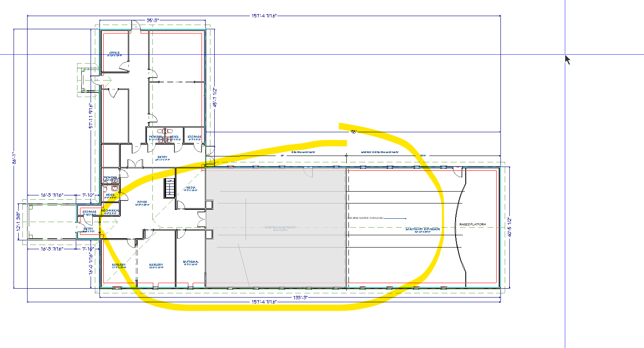Click the EXISTING SANCTUARY label in gray area
Viewport: 644px width, 348px height.
(280, 228)
